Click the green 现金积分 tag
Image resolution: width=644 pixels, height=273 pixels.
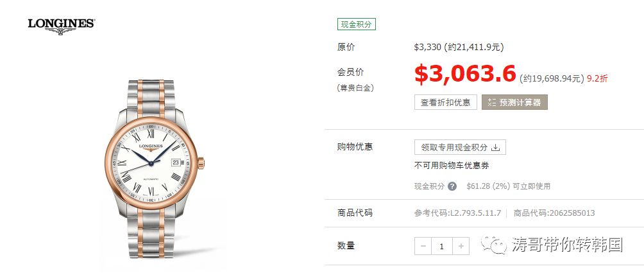pyautogui.click(x=357, y=24)
